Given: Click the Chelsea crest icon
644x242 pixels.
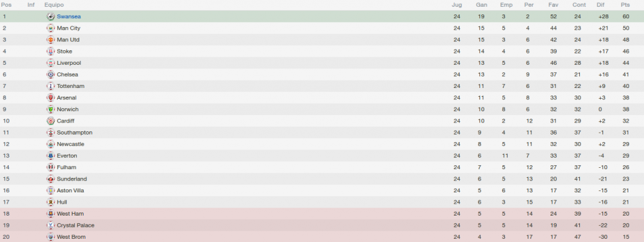Looking at the screenshot, I should [50, 75].
